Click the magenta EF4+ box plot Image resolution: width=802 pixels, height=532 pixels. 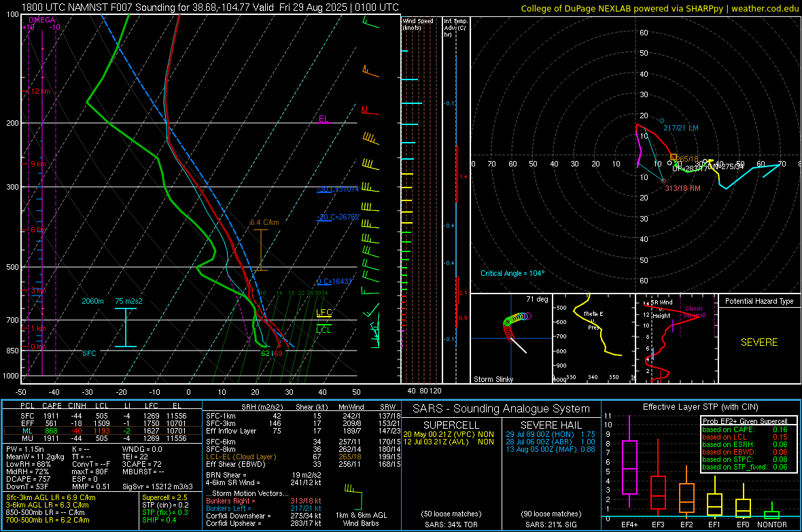coord(629,462)
